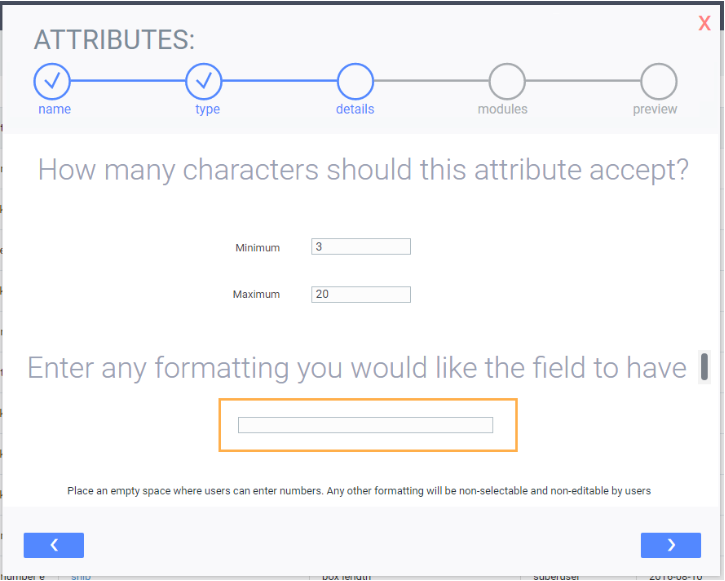Click the 'Minimum' field label
The image size is (725, 581).
point(258,248)
